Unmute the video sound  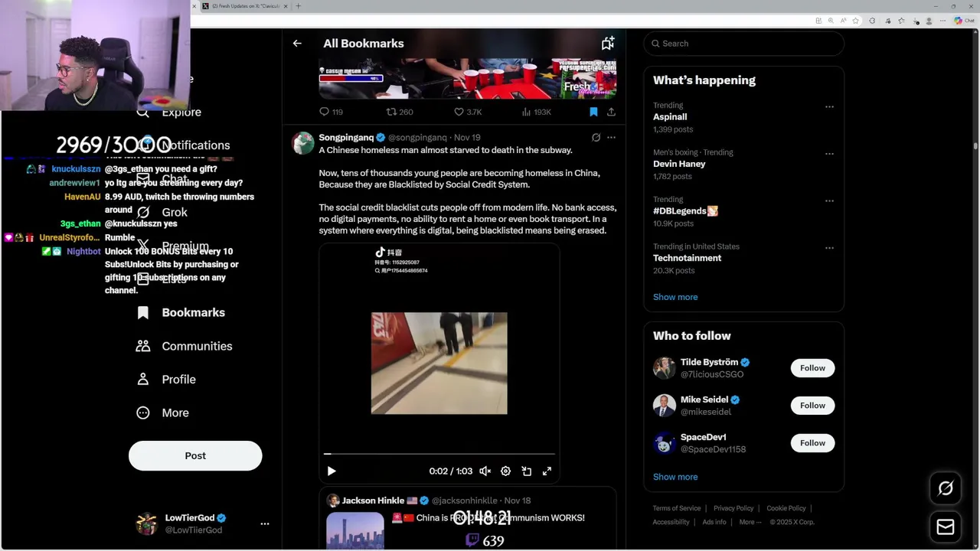(485, 471)
